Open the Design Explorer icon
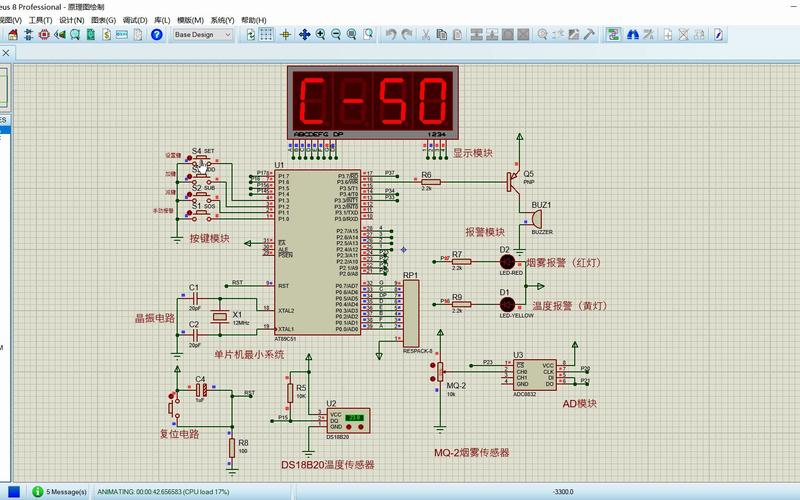The width and height of the screenshot is (800, 500). click(91, 35)
